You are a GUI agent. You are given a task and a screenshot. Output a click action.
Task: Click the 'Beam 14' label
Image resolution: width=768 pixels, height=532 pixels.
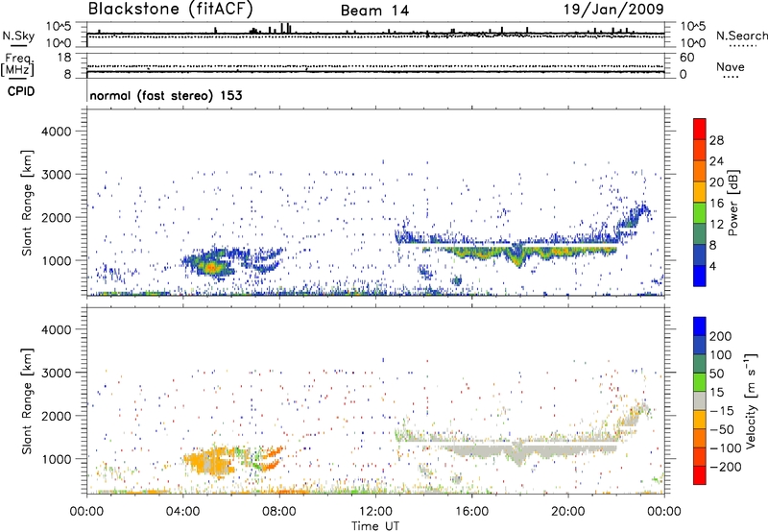(374, 11)
